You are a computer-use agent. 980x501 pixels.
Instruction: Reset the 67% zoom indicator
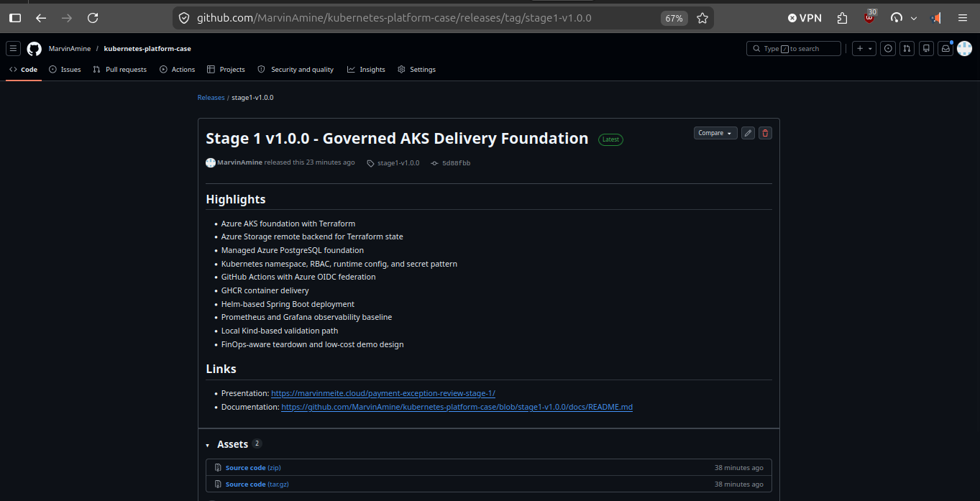(674, 18)
